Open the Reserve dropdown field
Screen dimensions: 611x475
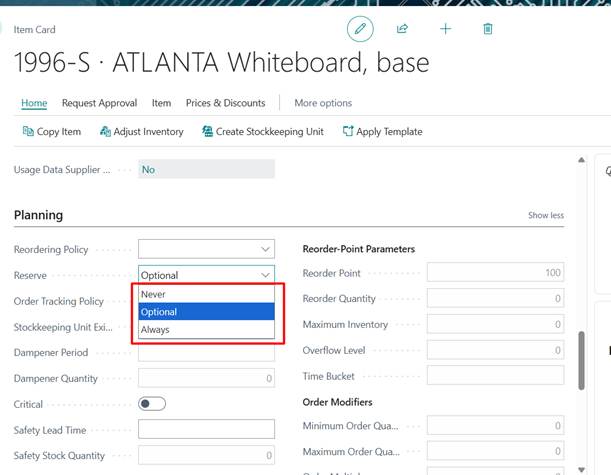[x=206, y=275]
